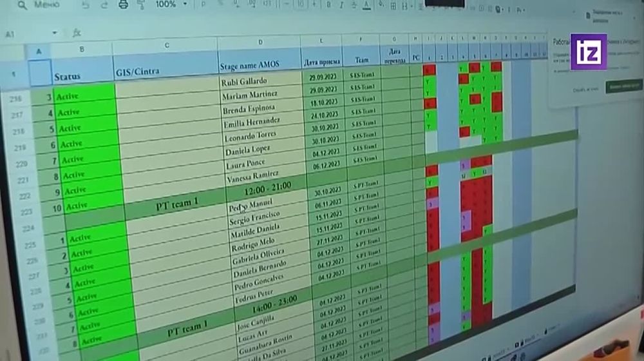
Task: Select column A header
Action: point(39,52)
